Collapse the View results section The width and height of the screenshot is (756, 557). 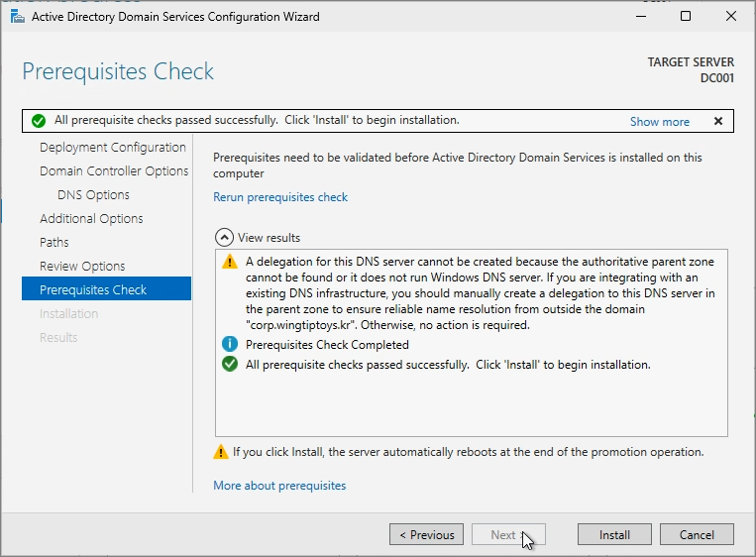[224, 237]
